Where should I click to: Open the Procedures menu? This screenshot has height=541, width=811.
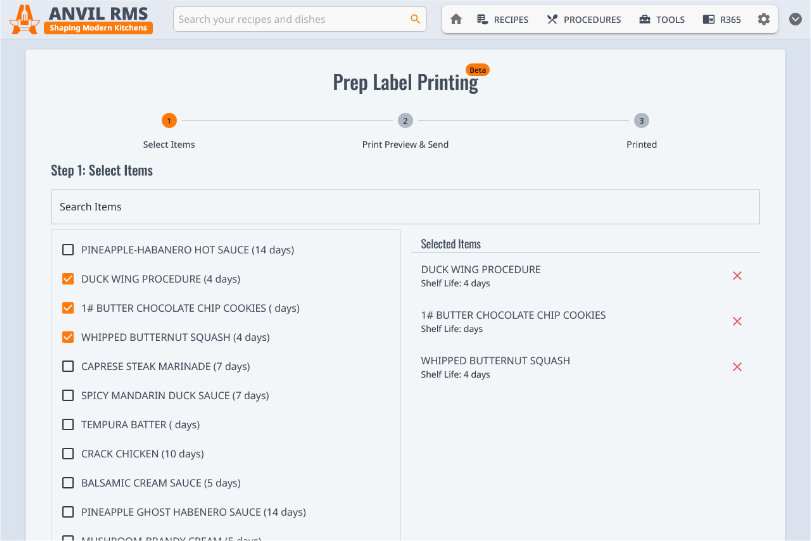583,19
